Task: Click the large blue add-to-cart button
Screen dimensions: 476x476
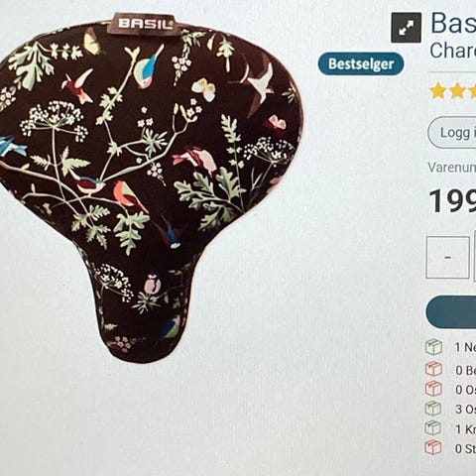Action: [x=451, y=312]
